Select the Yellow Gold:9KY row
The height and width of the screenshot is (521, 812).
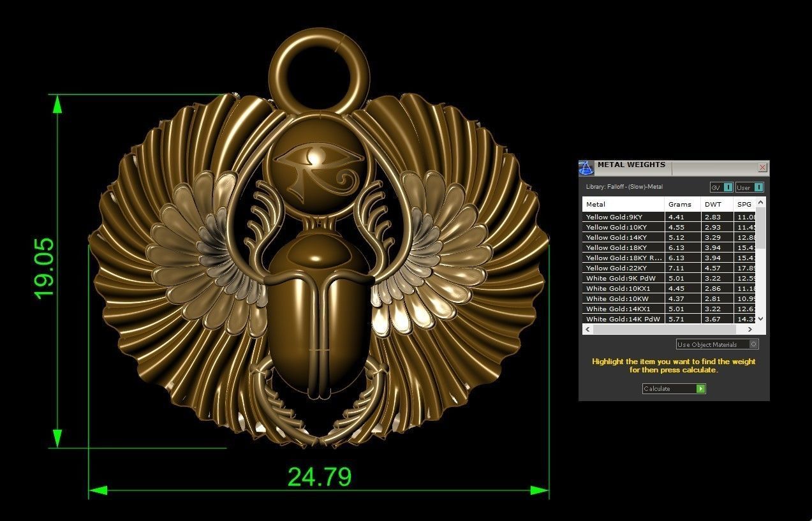[669, 217]
